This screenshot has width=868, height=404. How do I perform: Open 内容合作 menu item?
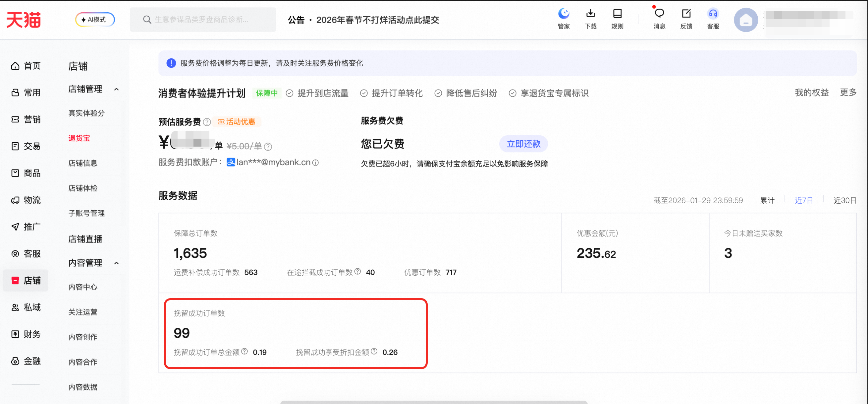tap(82, 362)
